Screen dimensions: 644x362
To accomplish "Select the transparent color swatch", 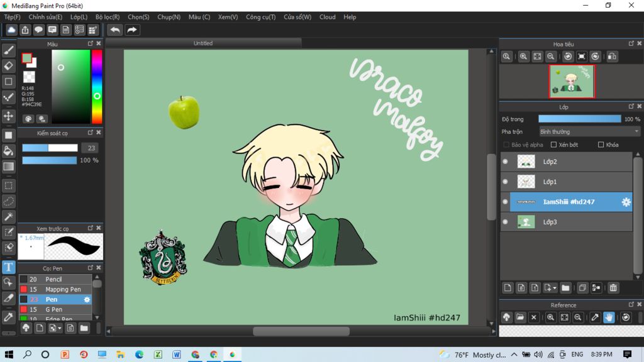I will click(x=29, y=77).
